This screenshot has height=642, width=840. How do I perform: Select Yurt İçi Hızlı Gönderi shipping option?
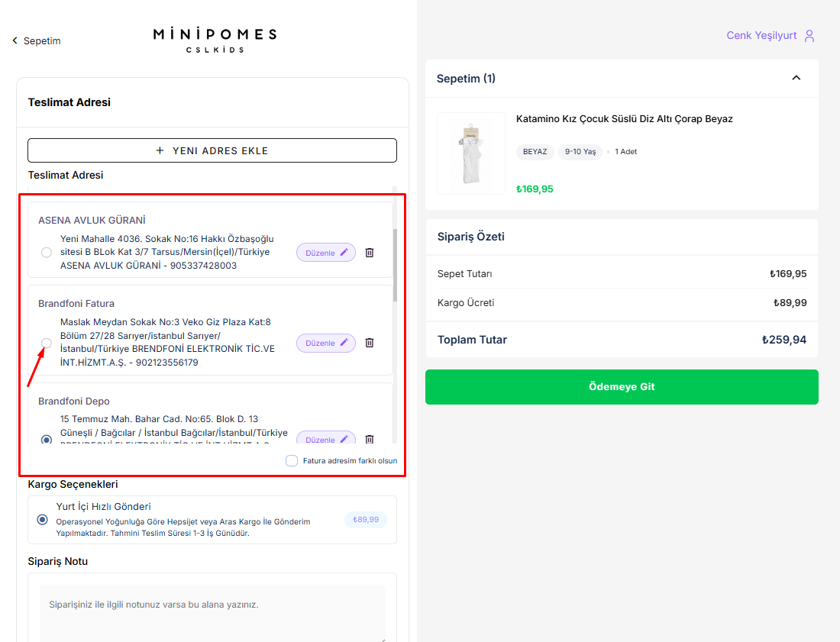[x=43, y=520]
